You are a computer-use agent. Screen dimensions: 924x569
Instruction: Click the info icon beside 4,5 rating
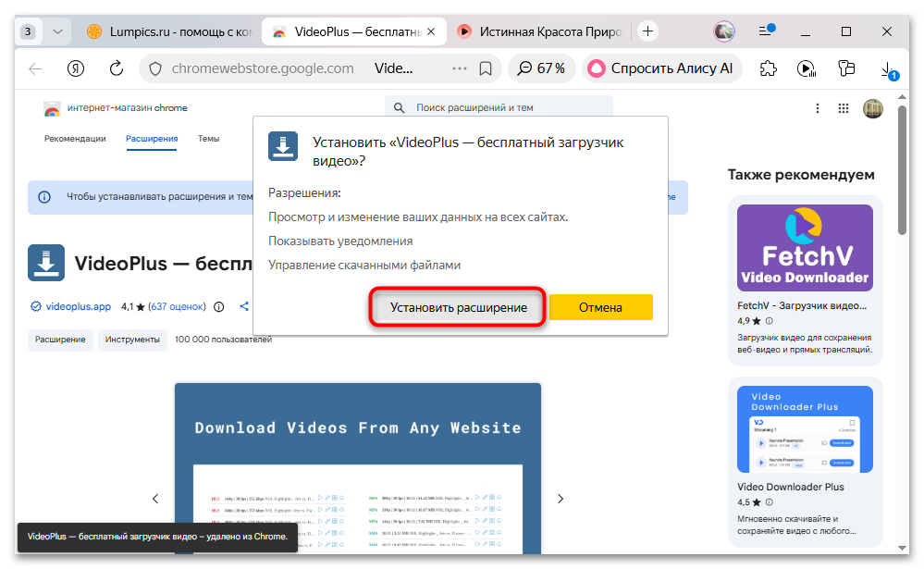click(x=769, y=502)
